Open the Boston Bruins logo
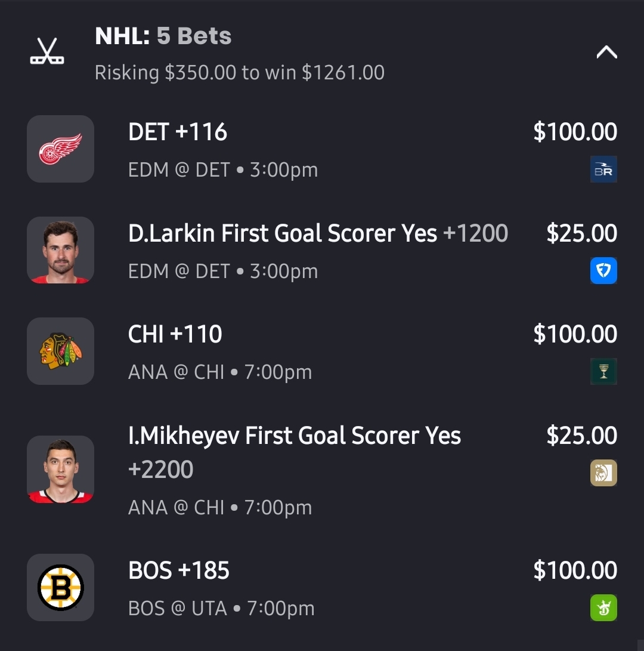This screenshot has width=644, height=651. [x=60, y=588]
